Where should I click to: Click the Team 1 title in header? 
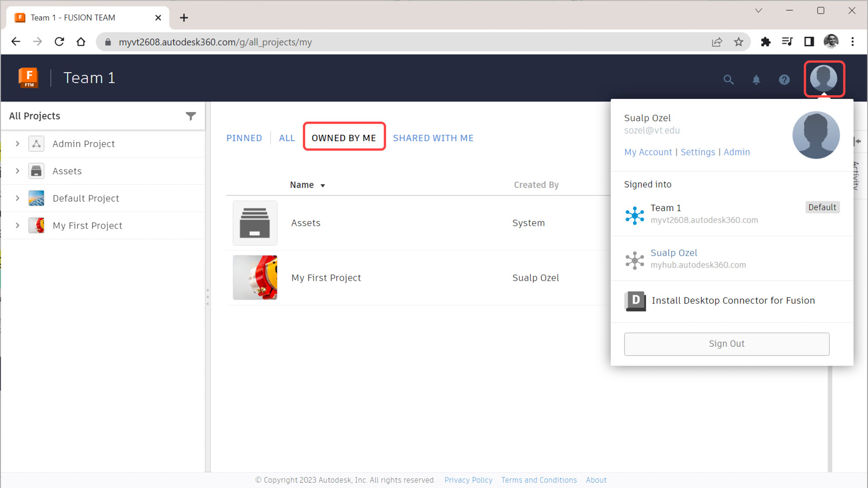point(89,78)
